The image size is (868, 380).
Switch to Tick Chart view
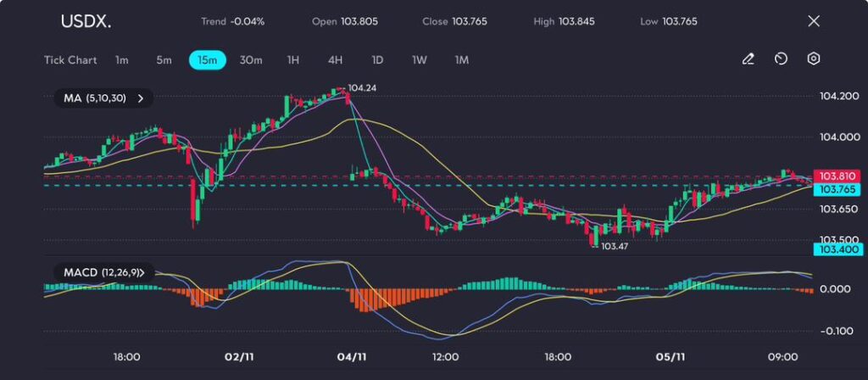click(x=70, y=60)
